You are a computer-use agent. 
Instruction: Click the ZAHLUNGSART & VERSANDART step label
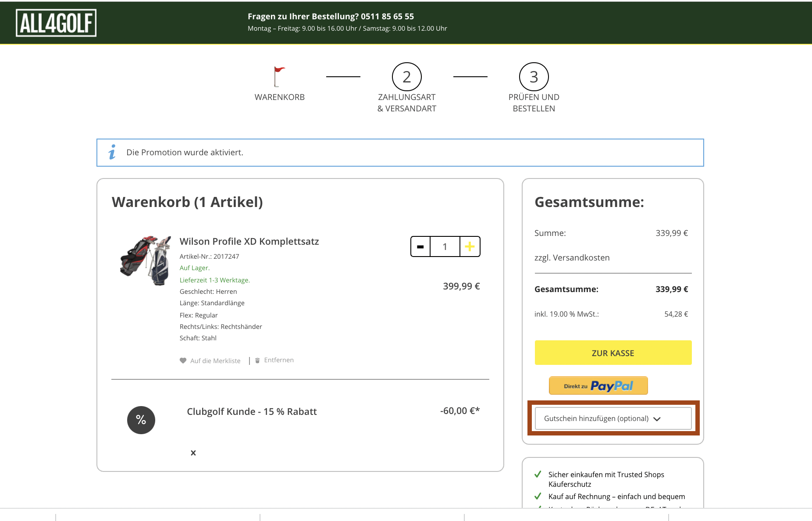407,103
